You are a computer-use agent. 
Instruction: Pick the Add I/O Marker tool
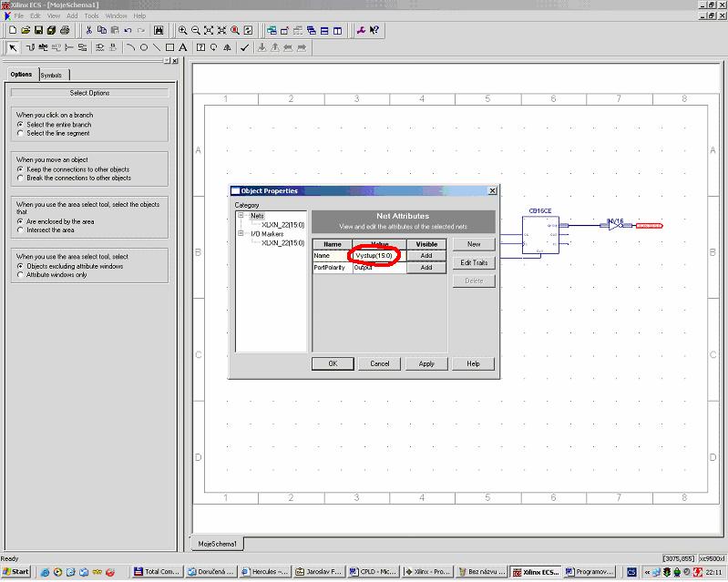pyautogui.click(x=82, y=47)
